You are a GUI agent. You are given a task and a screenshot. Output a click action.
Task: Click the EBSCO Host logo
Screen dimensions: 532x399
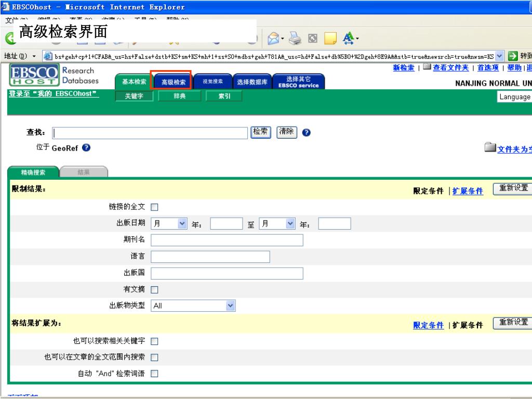(x=34, y=75)
